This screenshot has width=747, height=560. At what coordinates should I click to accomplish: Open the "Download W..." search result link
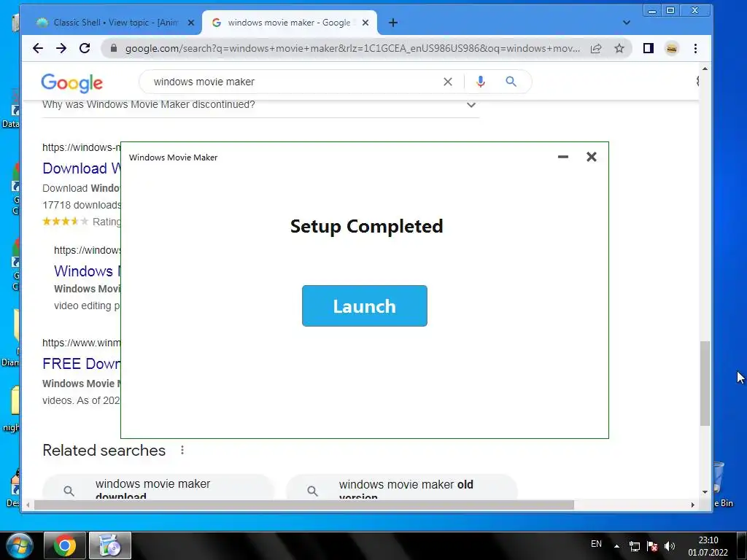(x=82, y=168)
